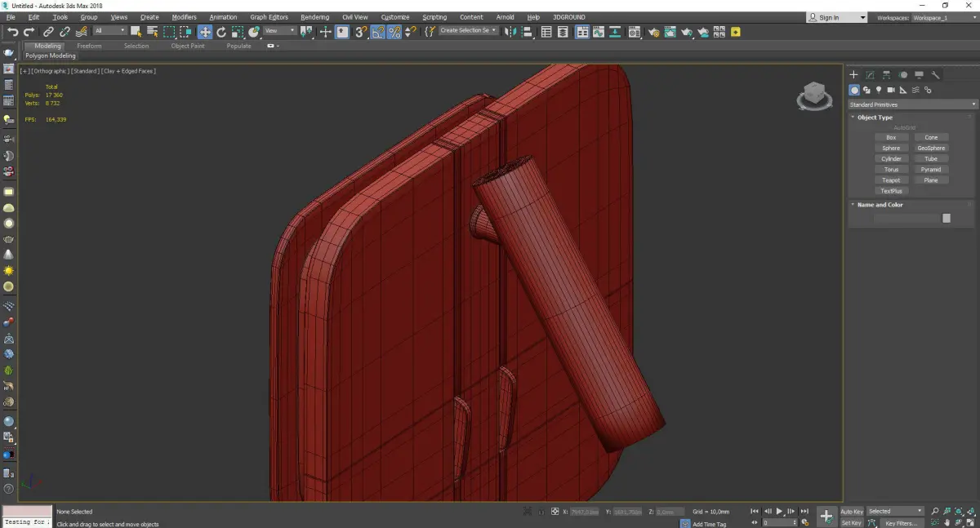Open the 3DGROUND menu

click(568, 17)
